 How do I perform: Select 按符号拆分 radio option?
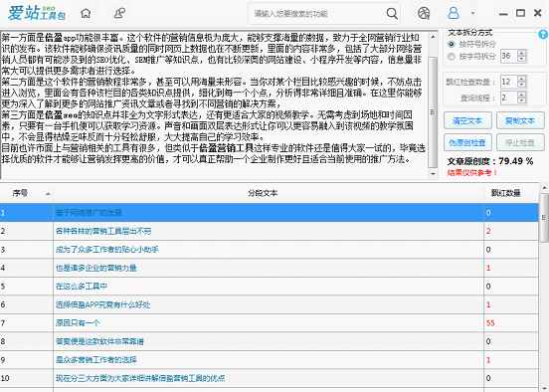click(x=452, y=44)
